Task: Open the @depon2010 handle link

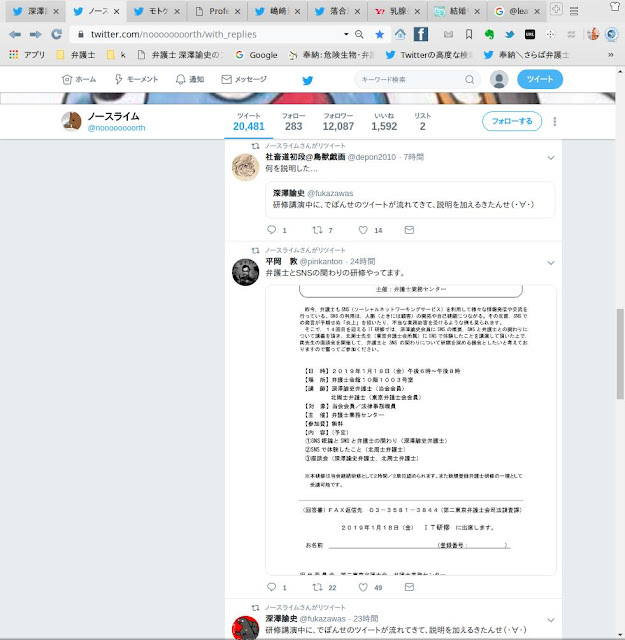Action: click(371, 157)
